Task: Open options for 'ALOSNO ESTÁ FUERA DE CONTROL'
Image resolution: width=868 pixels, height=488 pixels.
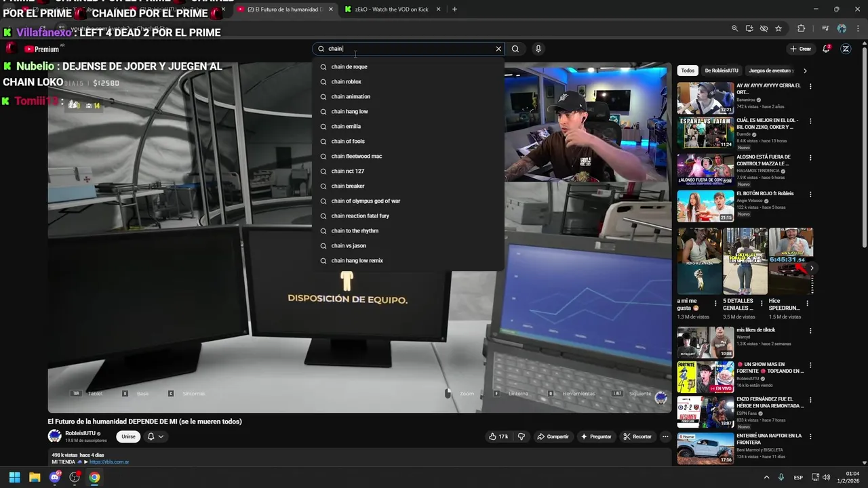Action: coord(810,158)
